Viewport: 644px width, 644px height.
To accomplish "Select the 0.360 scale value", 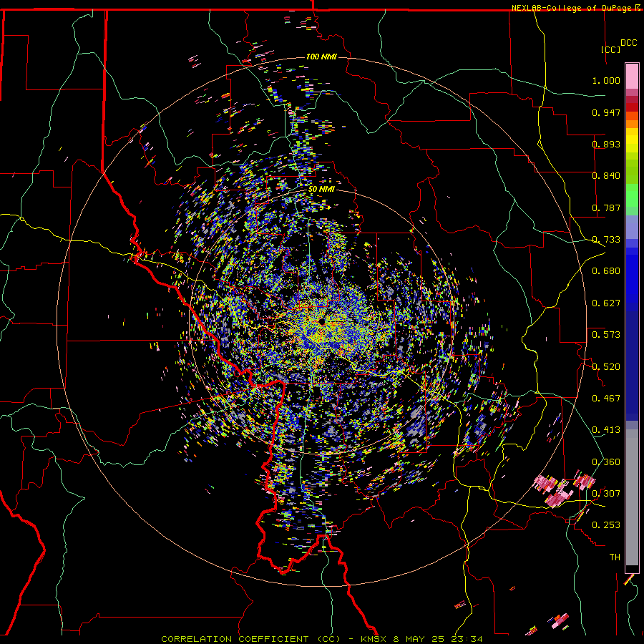I will (x=606, y=462).
